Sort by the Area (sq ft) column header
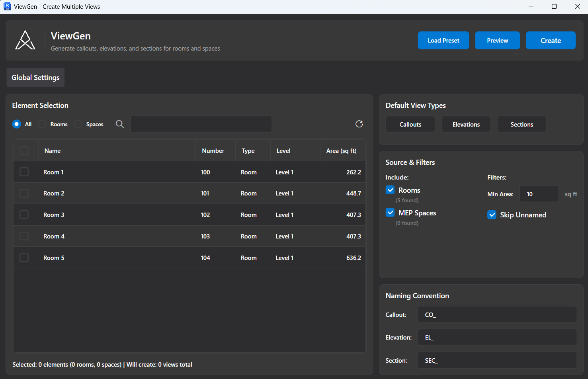 342,151
